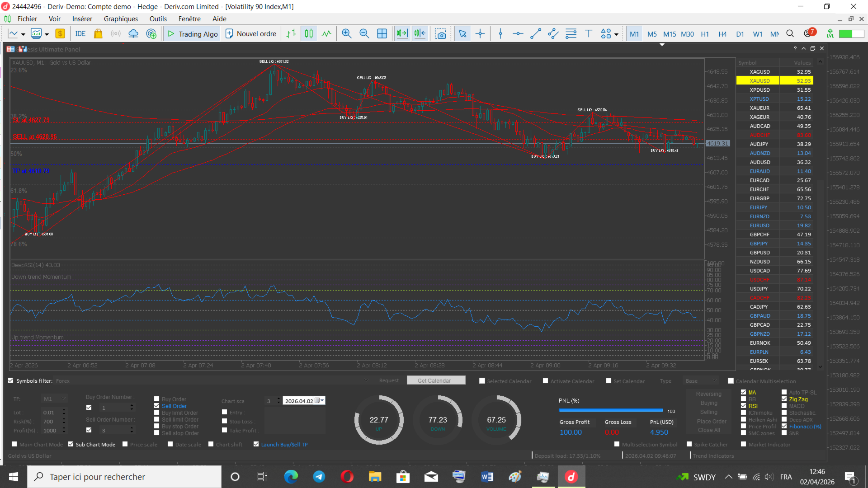
Task: Toggle the Zig Zag indicator checkbox
Action: tap(784, 399)
